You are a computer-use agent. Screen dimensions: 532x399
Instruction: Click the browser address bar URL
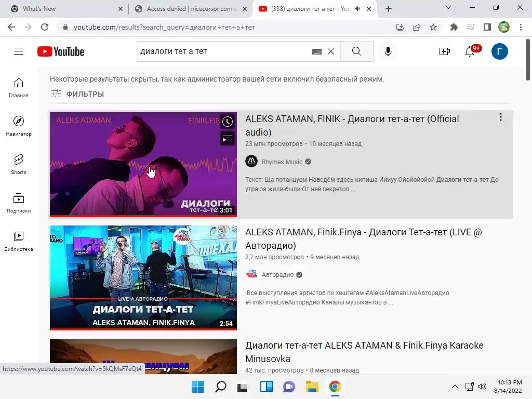click(164, 27)
